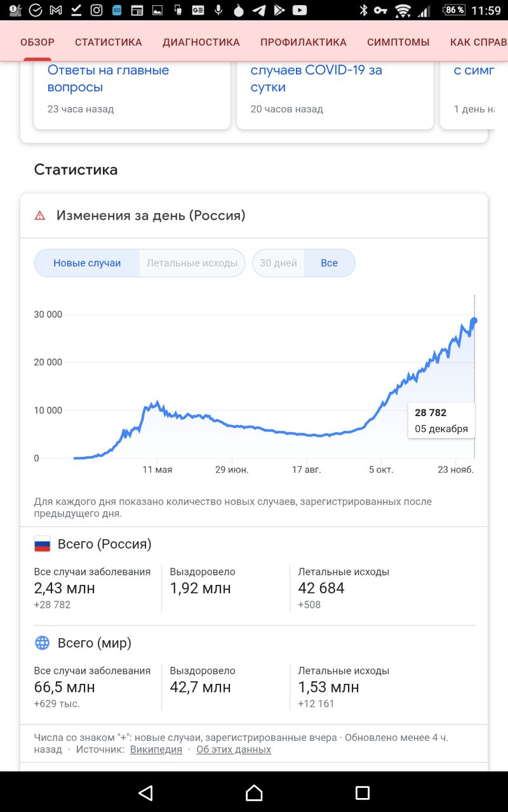
Task: Follow the Википедия source link
Action: (156, 749)
